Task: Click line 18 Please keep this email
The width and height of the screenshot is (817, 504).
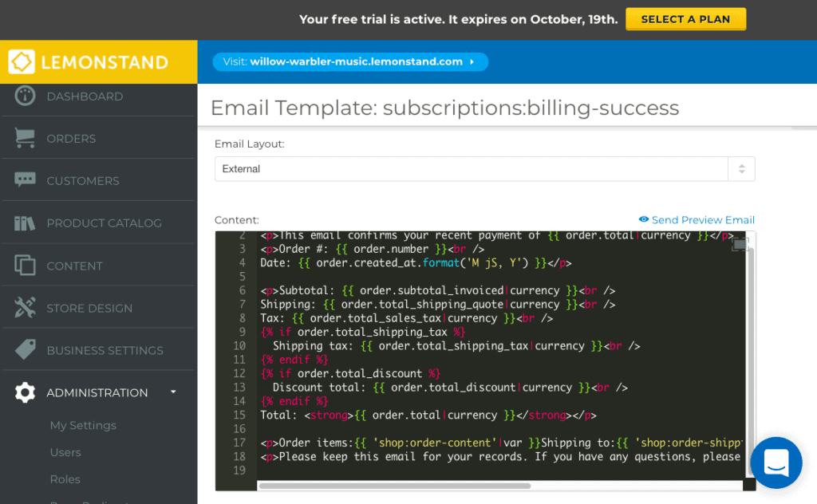Action: click(500, 457)
